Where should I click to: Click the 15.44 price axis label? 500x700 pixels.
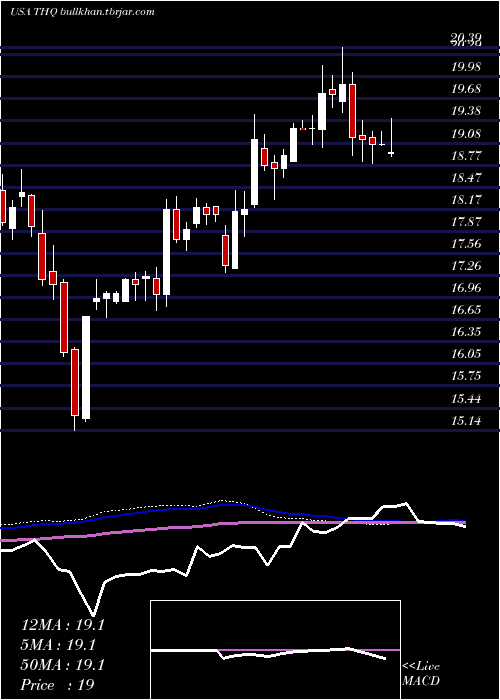(466, 398)
